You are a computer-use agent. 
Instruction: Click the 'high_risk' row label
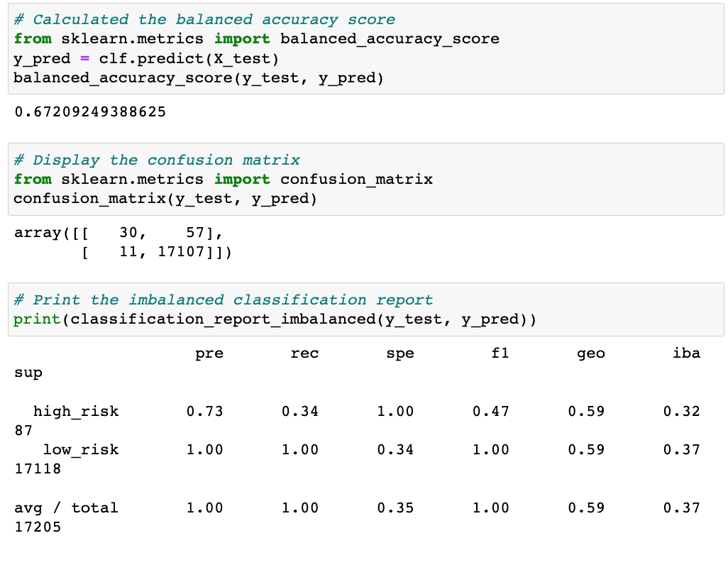click(x=76, y=412)
